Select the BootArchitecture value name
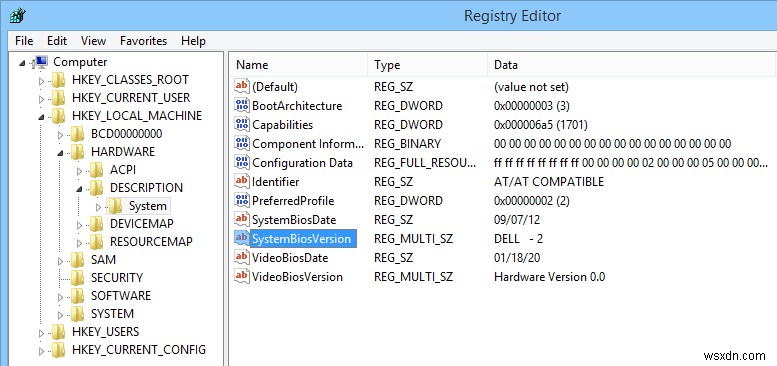The image size is (777, 366). pos(297,105)
